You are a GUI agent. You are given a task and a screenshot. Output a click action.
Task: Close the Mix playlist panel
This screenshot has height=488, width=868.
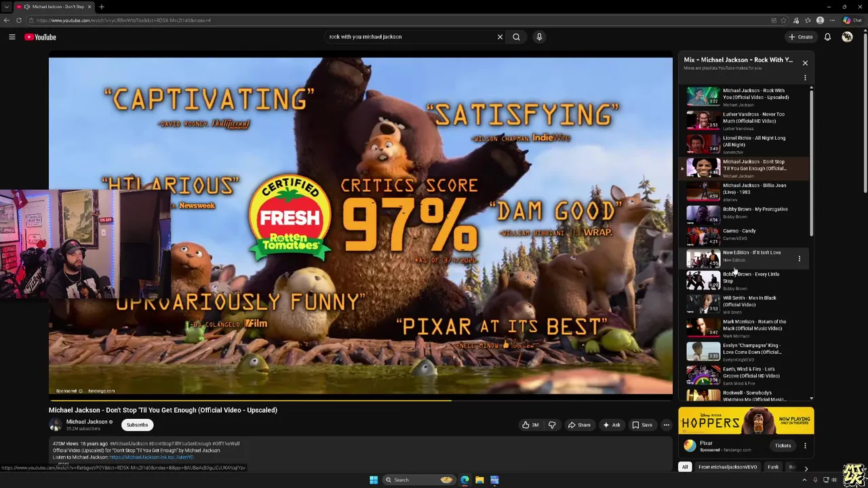tap(805, 63)
